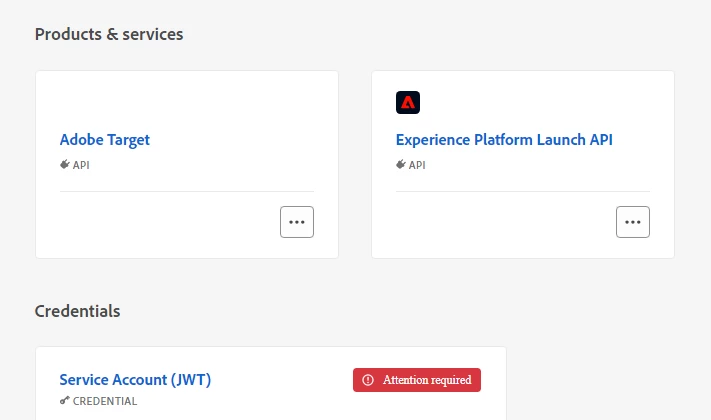
Task: Select the Credentials heading
Action: click(78, 311)
